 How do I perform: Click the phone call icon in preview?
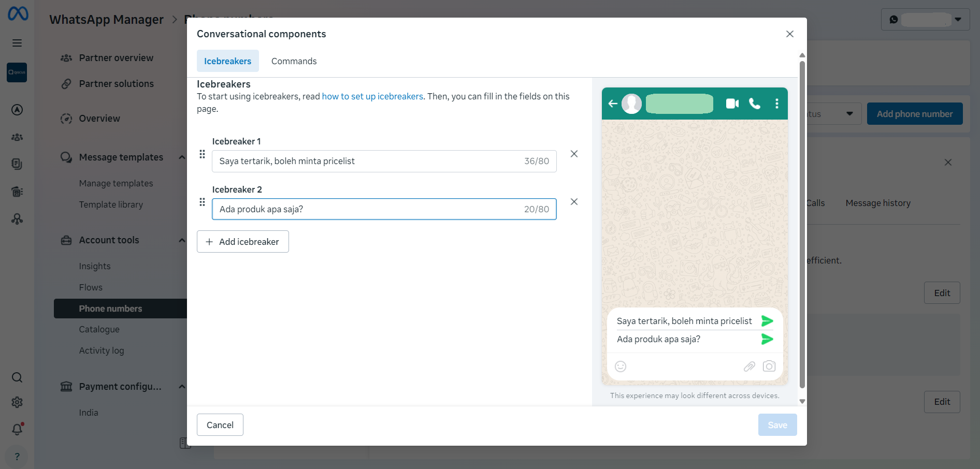(755, 104)
